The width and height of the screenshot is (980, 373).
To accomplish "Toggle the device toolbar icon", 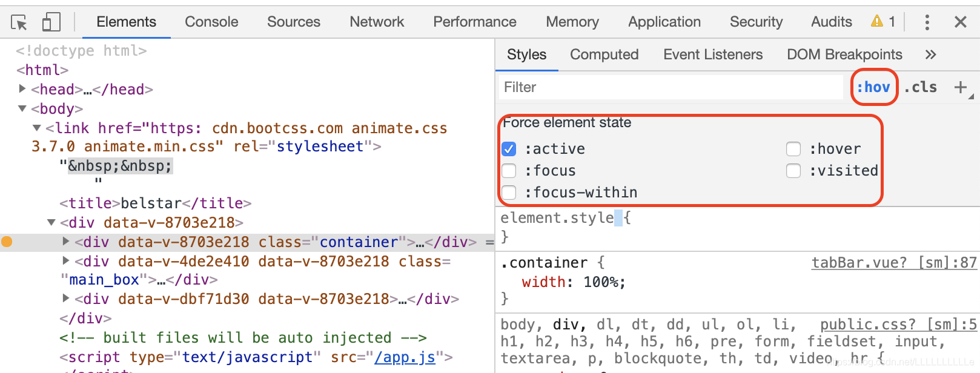I will 51,22.
